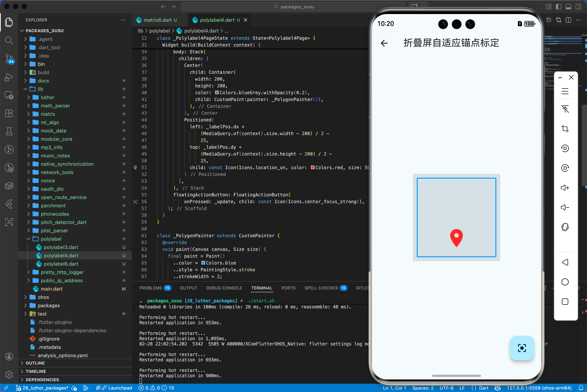587x392 pixels.
Task: Click the blue screenshot capture button on emulator
Action: tap(522, 348)
